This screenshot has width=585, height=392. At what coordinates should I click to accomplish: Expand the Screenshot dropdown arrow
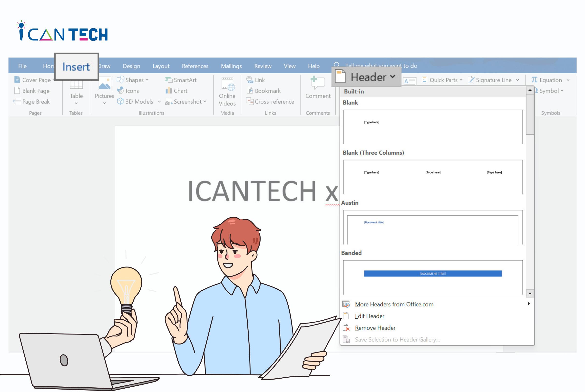205,102
